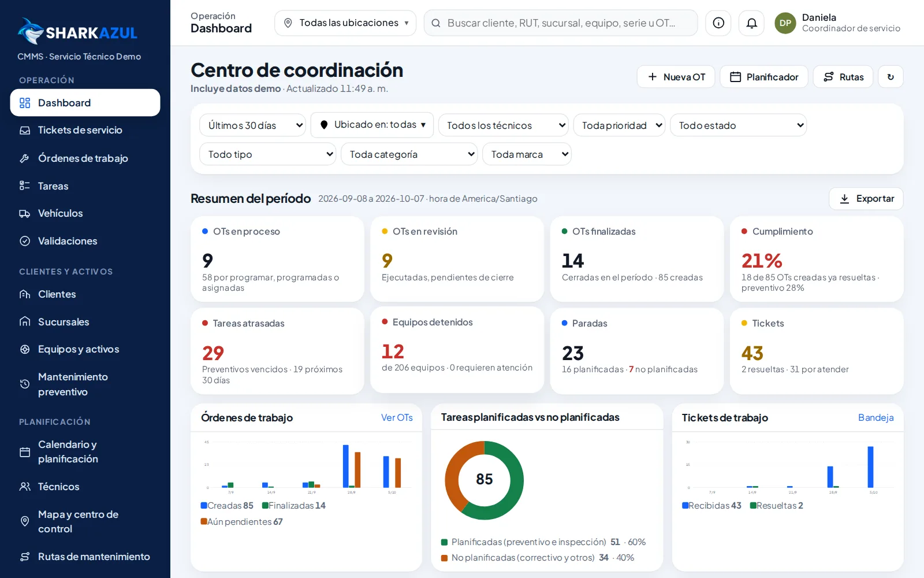This screenshot has width=924, height=578.
Task: Open the Últimos 30 días period dropdown
Action: pos(252,125)
